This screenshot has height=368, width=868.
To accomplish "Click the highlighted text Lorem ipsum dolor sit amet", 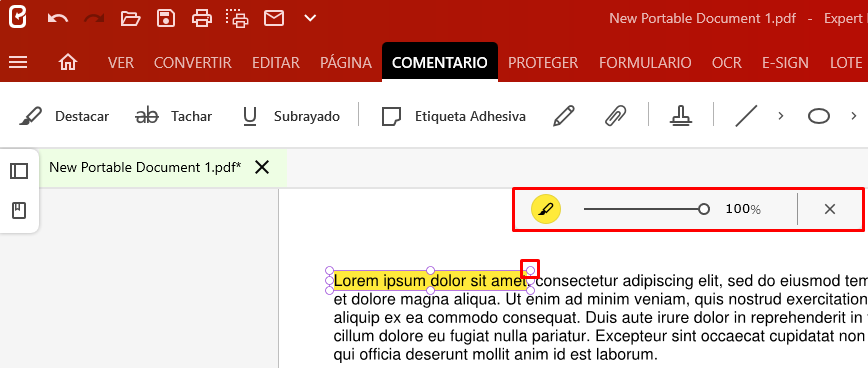I will coord(430,281).
